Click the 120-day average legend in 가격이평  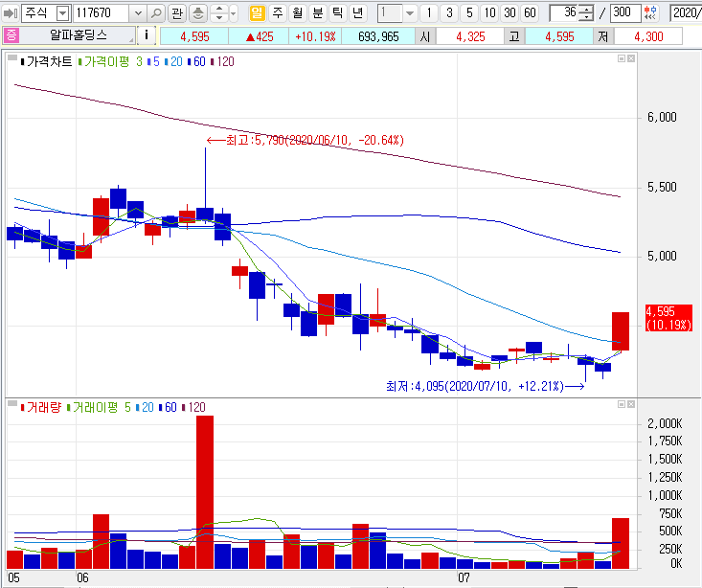223,62
